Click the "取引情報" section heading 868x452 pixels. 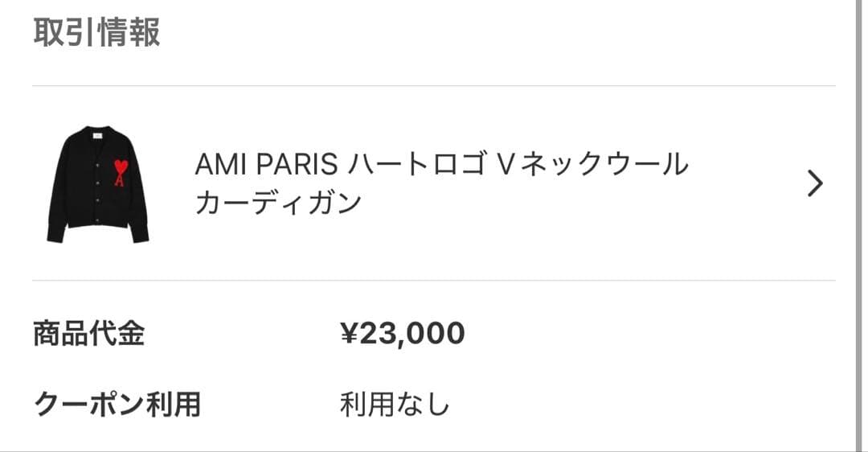coord(96,32)
